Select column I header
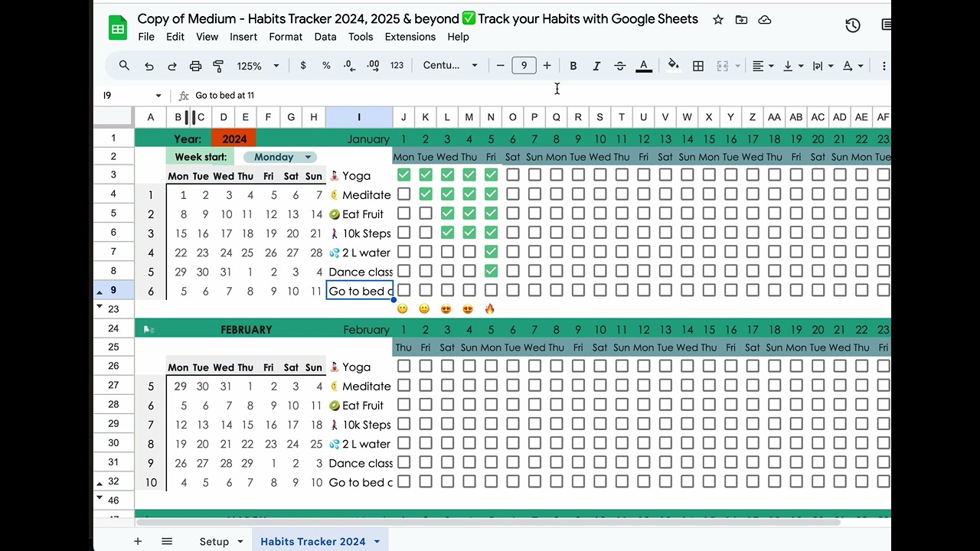The width and height of the screenshot is (980, 551). [x=359, y=117]
